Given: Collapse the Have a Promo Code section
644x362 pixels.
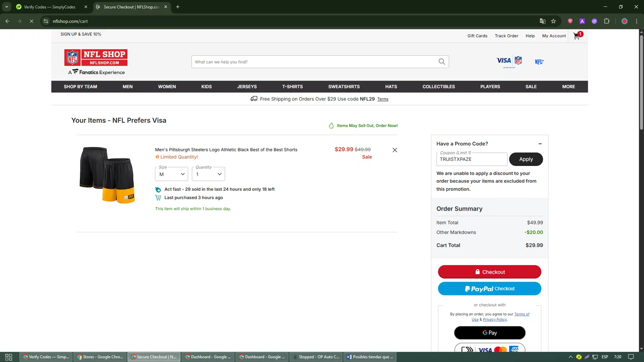Looking at the screenshot, I should pyautogui.click(x=540, y=144).
